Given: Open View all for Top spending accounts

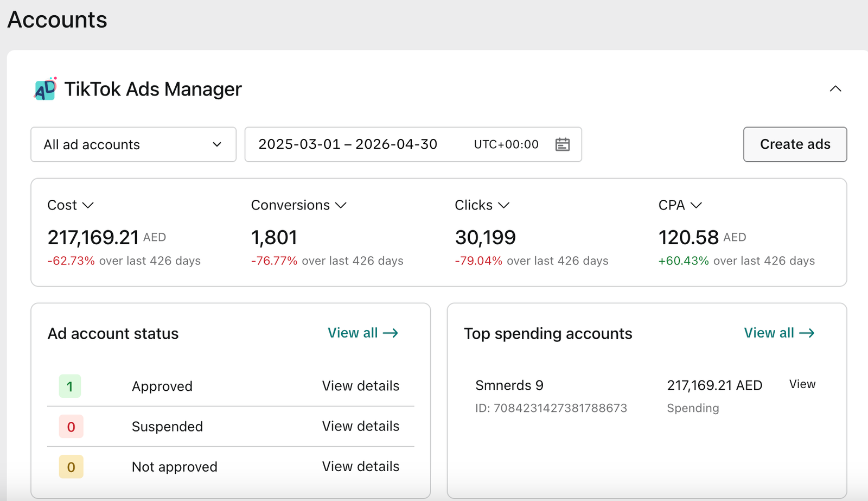Looking at the screenshot, I should (779, 333).
